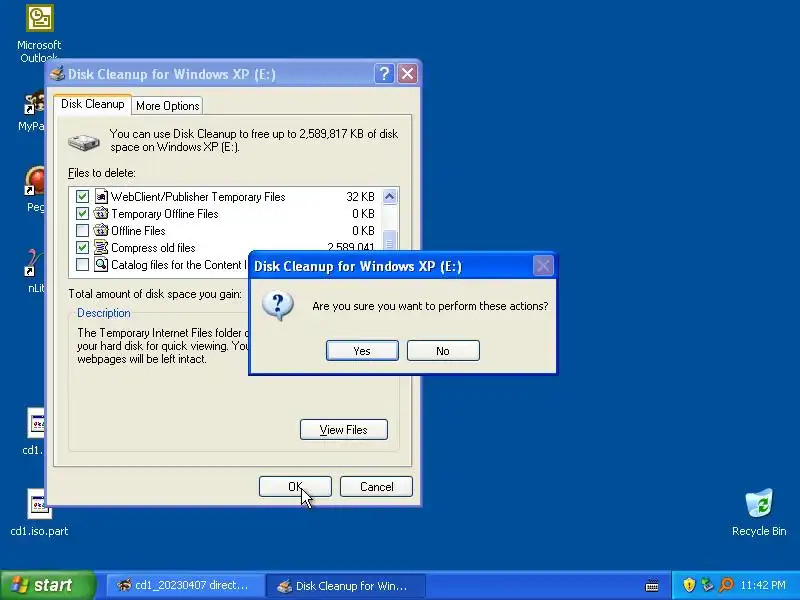This screenshot has height=600, width=800.
Task: Click the Temporary Offline Files label
Action: (x=165, y=214)
